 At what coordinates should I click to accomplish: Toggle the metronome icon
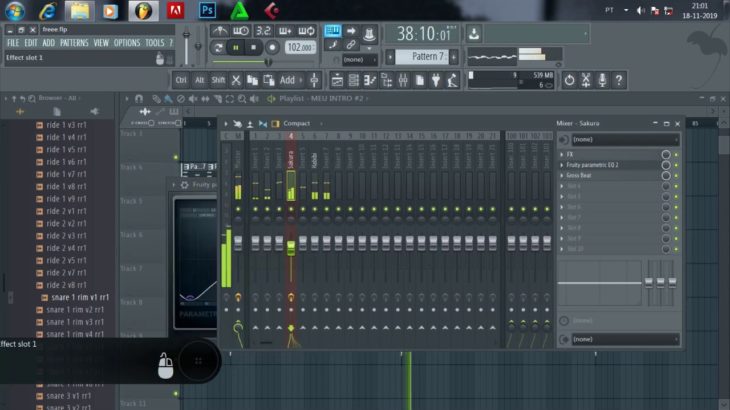[x=219, y=31]
